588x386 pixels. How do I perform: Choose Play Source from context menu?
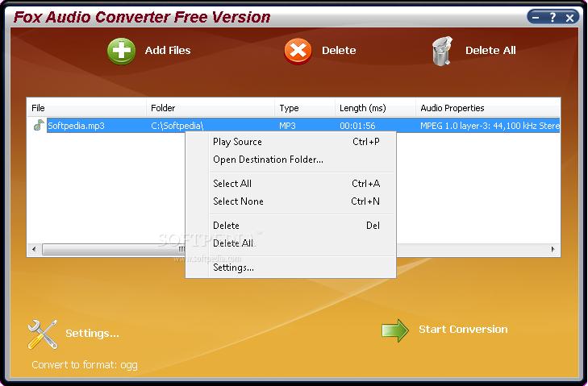click(290, 142)
